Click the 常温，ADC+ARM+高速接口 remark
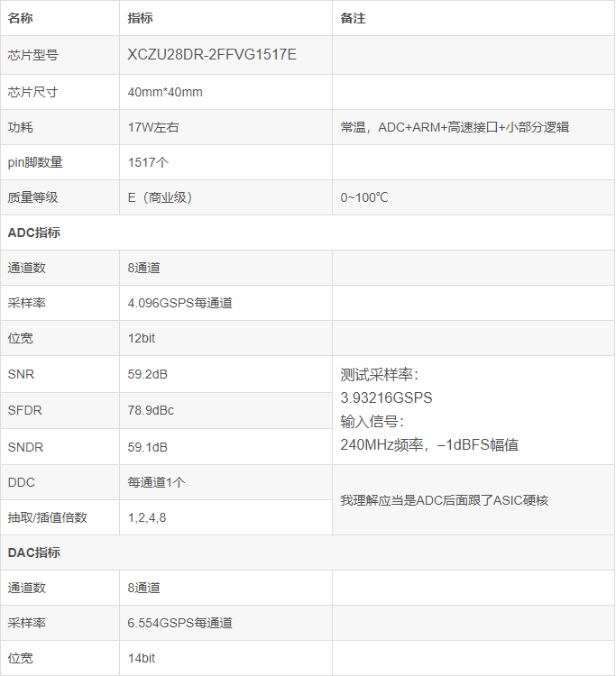616x676 pixels. click(x=455, y=127)
